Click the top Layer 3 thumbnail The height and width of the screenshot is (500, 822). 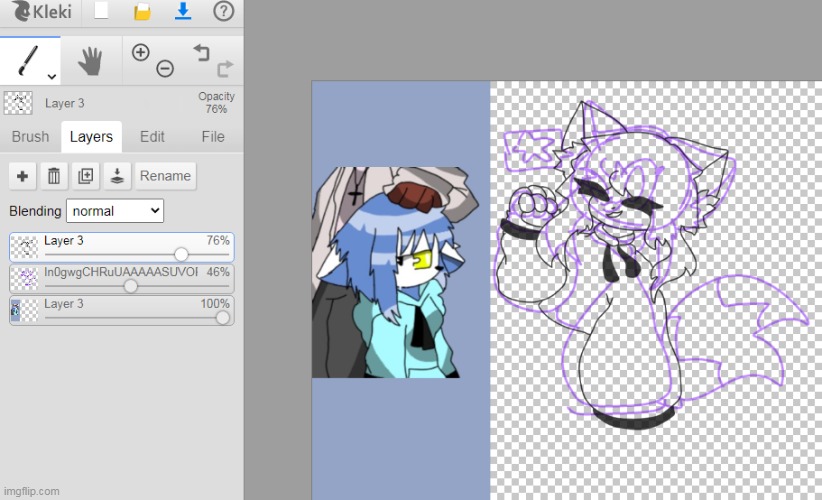pyautogui.click(x=25, y=247)
